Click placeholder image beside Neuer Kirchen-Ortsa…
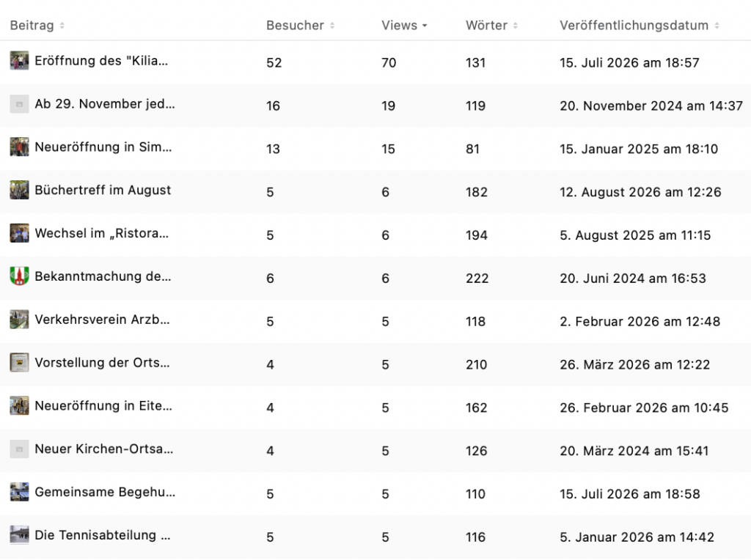Screen dimensions: 751x560 [x=19, y=449]
